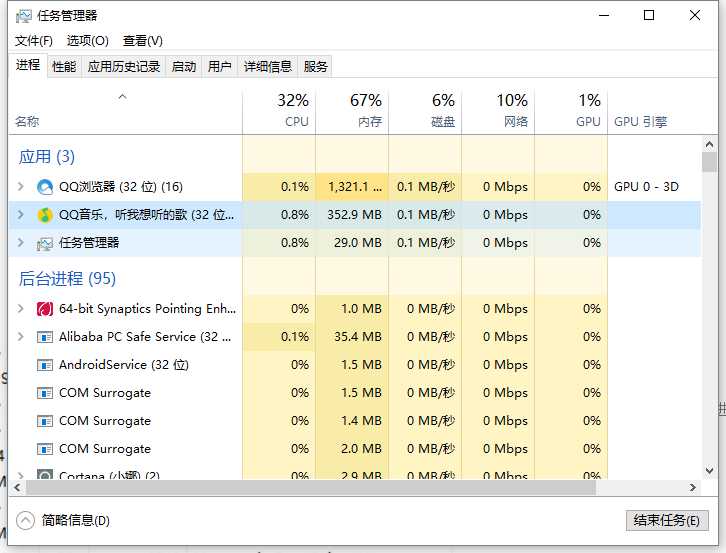Switch to the 应用历史记录 tab
This screenshot has height=553, width=726.
pyautogui.click(x=124, y=67)
